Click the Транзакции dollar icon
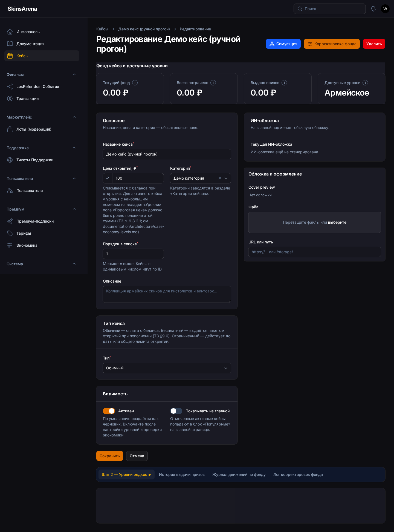The width and height of the screenshot is (394, 532). [x=10, y=99]
